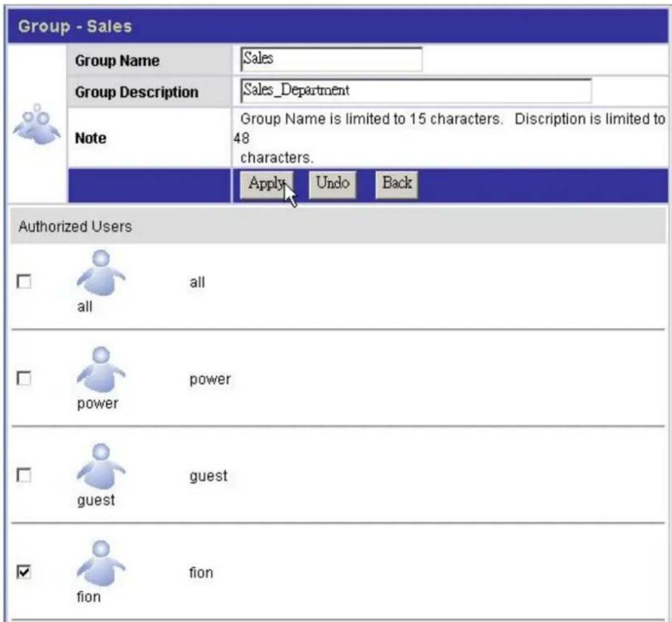
Task: Click the 'Group - Sales' header title
Action: 75,27
